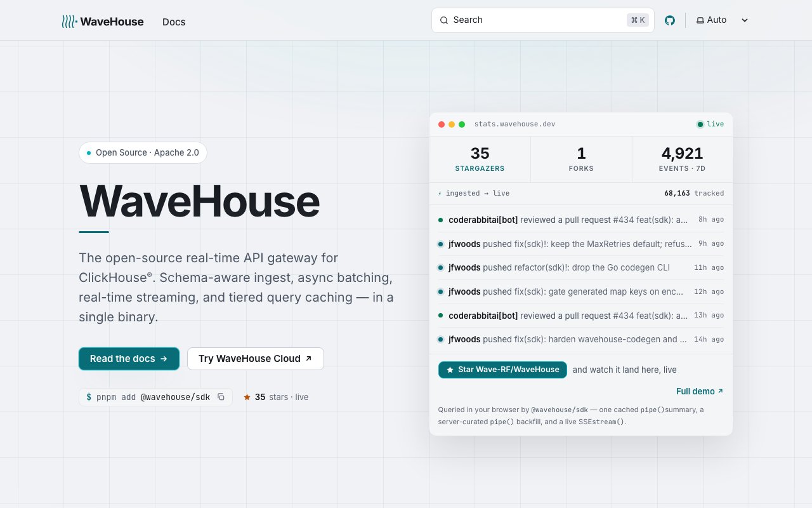
Task: Click the live status indicator beside stats.wavehouse.dev
Action: pos(710,124)
